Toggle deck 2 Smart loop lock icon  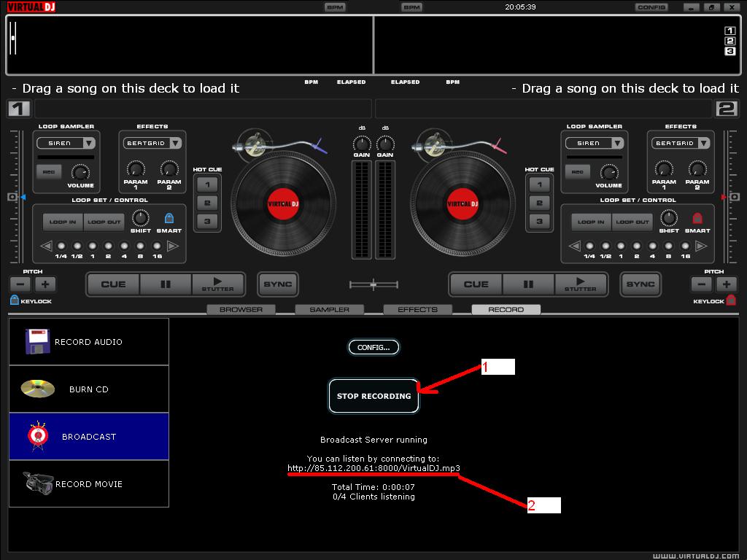(697, 218)
